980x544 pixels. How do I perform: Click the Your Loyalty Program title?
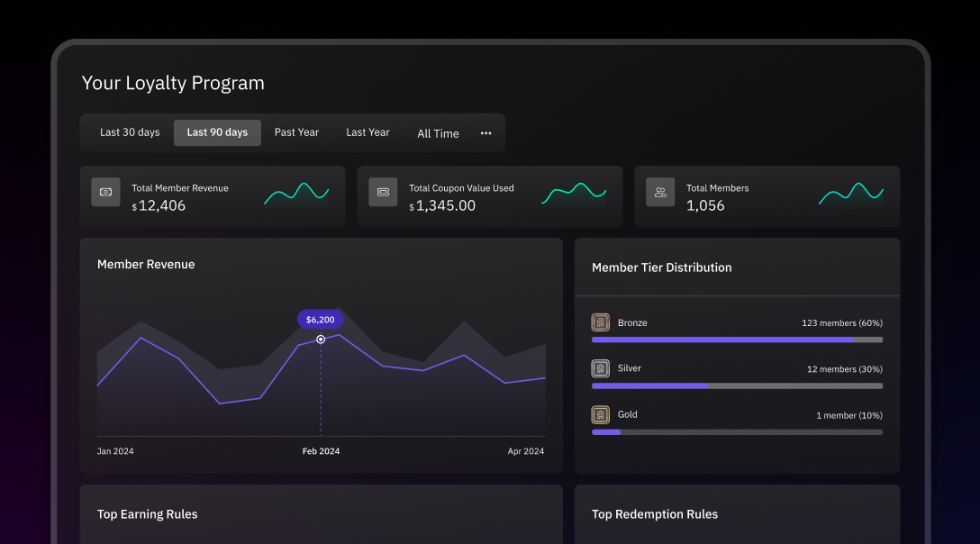[173, 83]
